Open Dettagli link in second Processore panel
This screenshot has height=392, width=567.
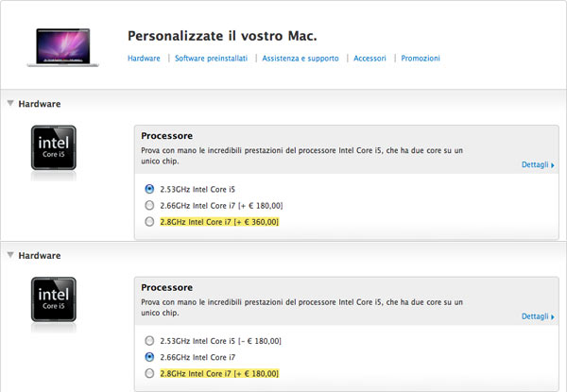(535, 316)
